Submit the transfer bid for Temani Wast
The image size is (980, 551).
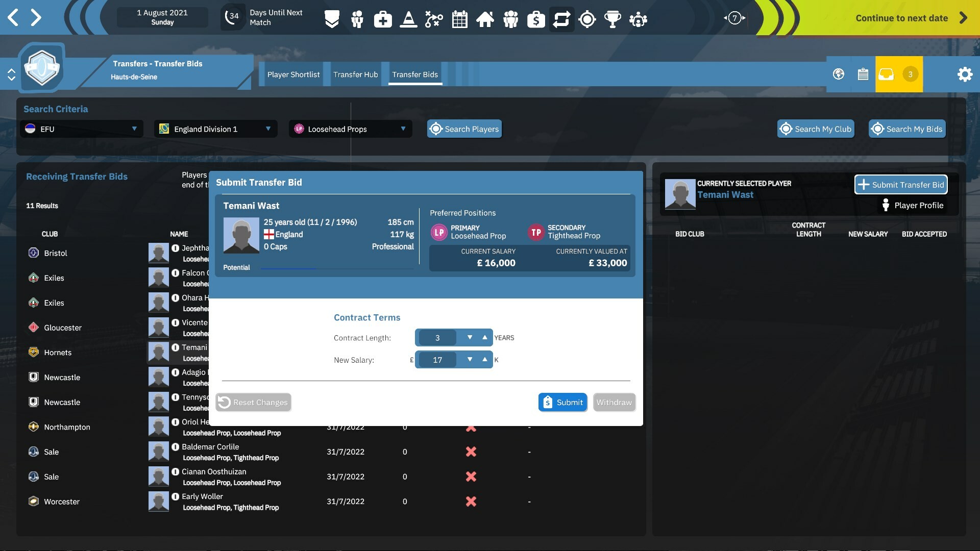pos(563,402)
